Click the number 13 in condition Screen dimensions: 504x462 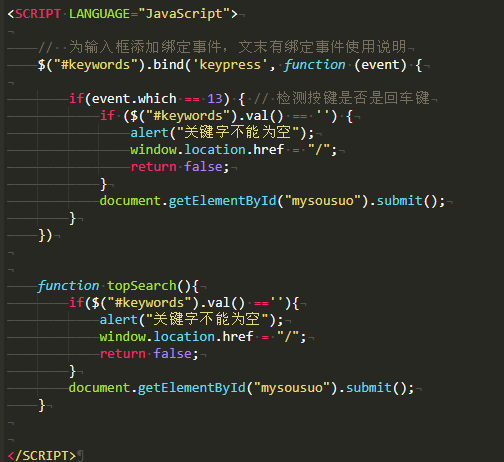coord(215,99)
